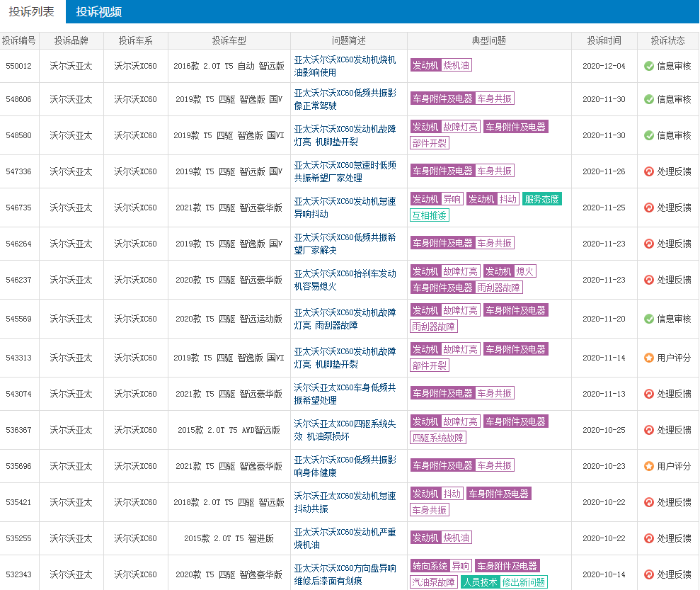Viewport: 700px width, 590px height.
Task: Select model 2016款 2.0T T5 自动 智远版
Action: tap(229, 66)
